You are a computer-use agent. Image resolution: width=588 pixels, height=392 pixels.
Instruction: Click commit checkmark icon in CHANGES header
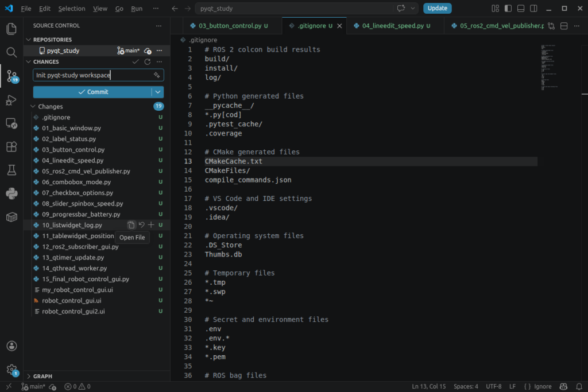136,61
